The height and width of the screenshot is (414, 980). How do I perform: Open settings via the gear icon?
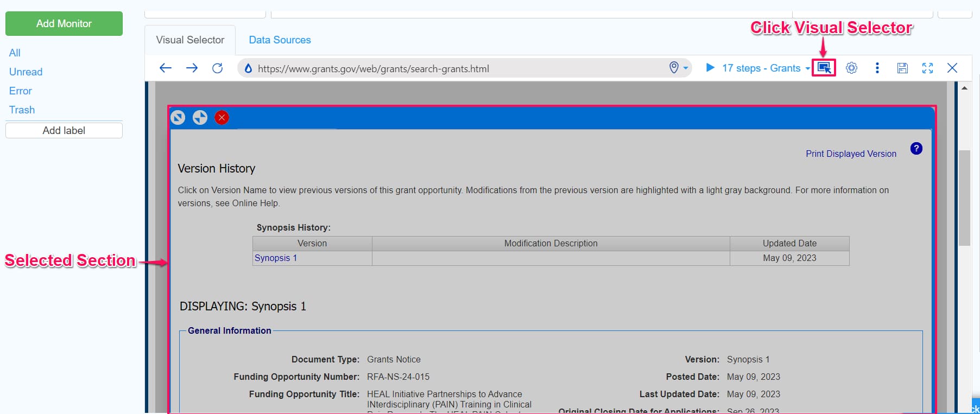pos(851,68)
